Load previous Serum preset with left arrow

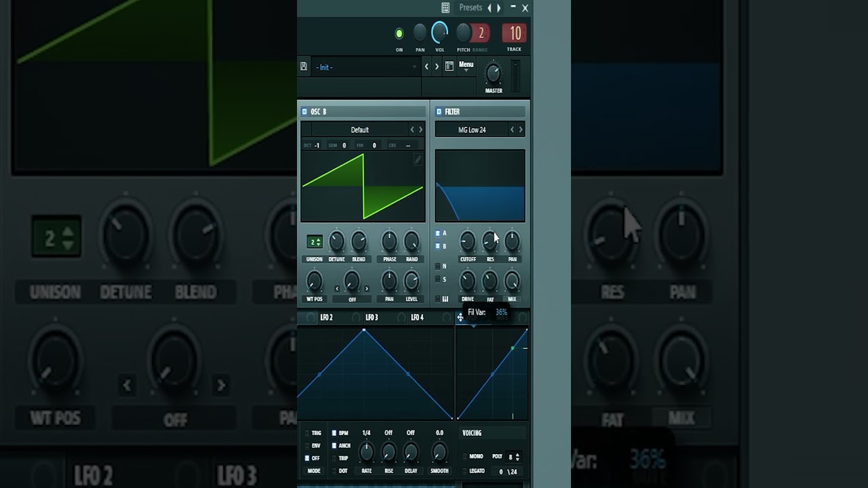coord(427,66)
